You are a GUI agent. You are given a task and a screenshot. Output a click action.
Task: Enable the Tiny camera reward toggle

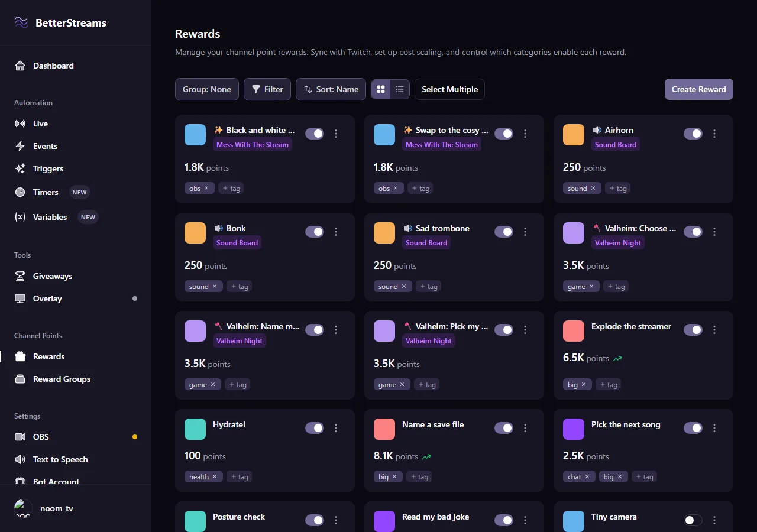tap(693, 520)
